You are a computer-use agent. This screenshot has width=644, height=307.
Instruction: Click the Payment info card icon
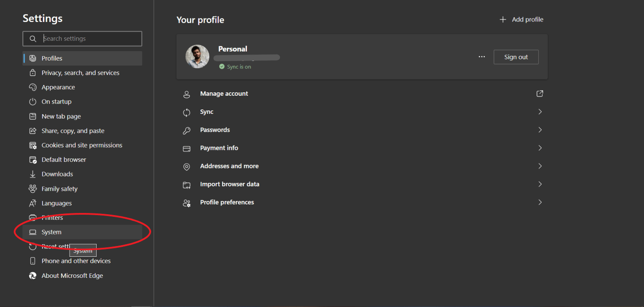[186, 149]
